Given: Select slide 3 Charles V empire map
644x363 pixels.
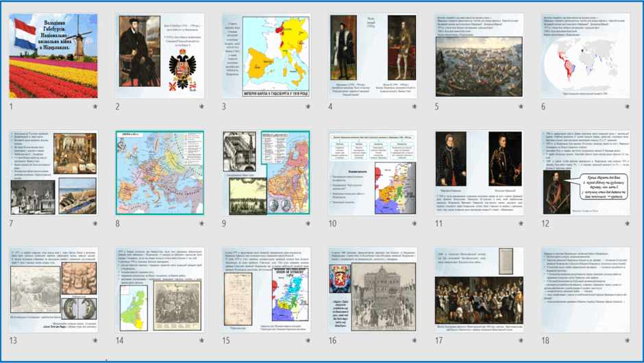Looking at the screenshot, I should coord(266,56).
